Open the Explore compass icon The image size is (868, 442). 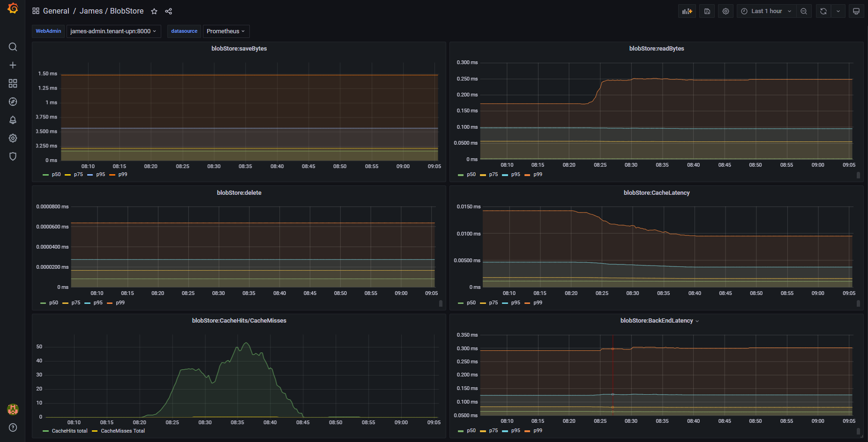13,102
